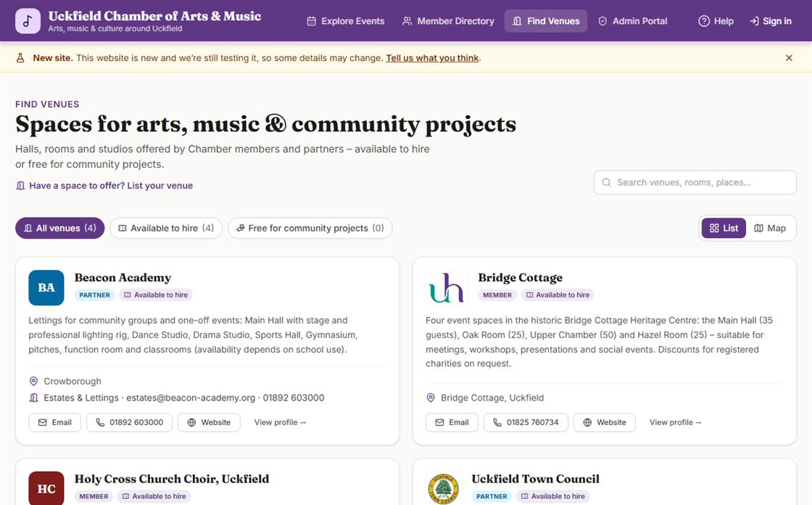
Task: Click the Holy Cross Church Choir HC logo
Action: 46,488
